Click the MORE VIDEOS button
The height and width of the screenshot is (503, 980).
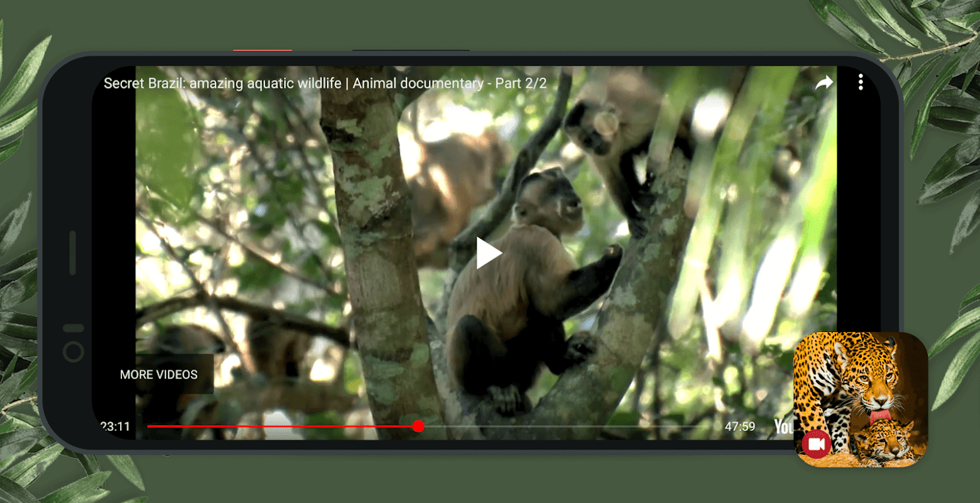(x=159, y=375)
